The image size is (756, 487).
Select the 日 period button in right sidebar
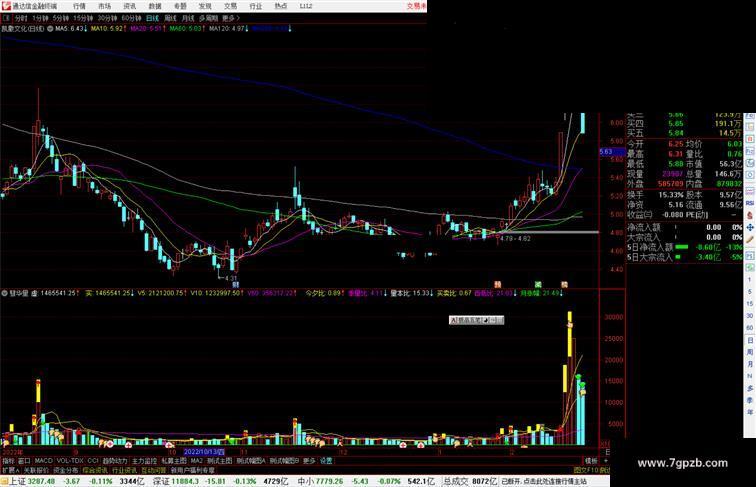click(750, 340)
